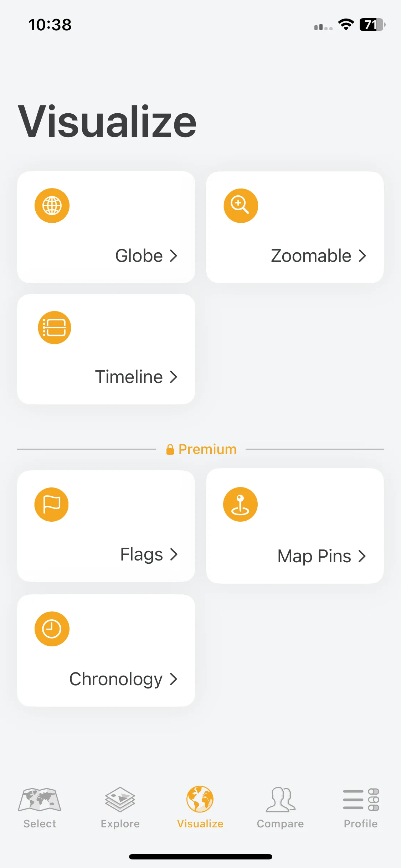This screenshot has height=868, width=401.
Task: Tap the orange flag icon
Action: [52, 505]
